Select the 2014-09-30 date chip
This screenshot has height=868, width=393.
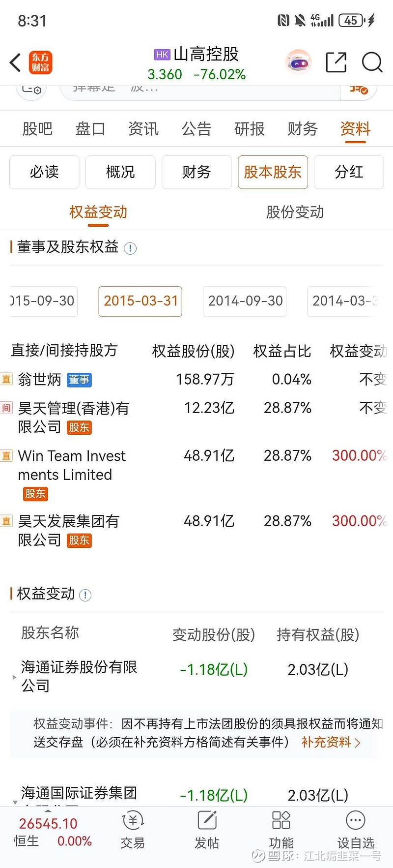pos(245,301)
